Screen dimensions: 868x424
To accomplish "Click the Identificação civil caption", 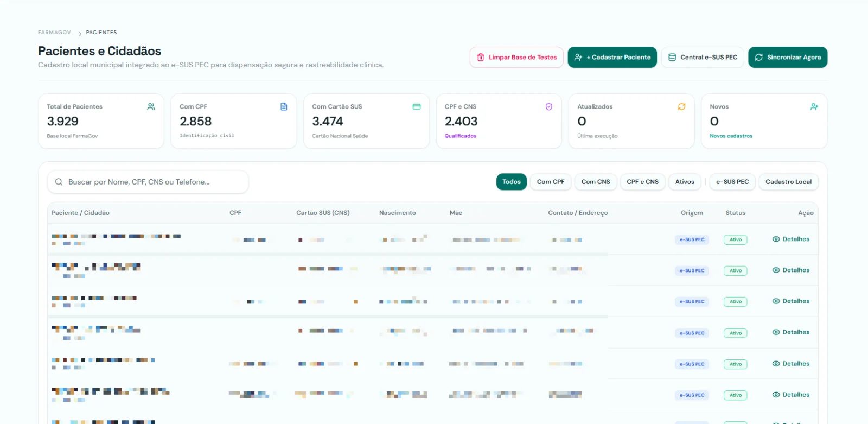I will [207, 136].
